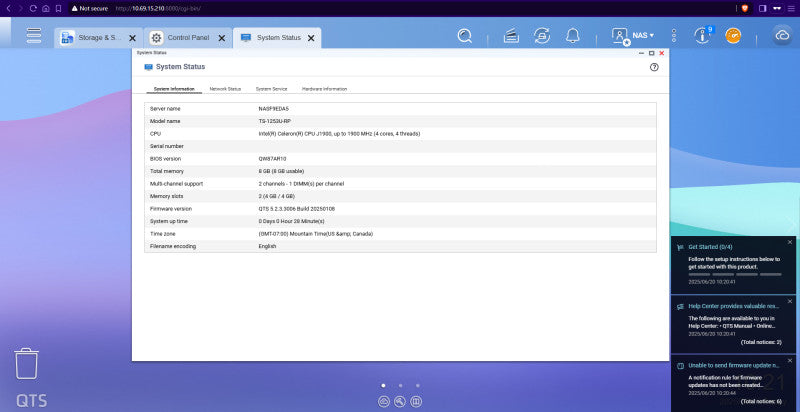
Task: Select the second desktop page dot
Action: point(401,385)
